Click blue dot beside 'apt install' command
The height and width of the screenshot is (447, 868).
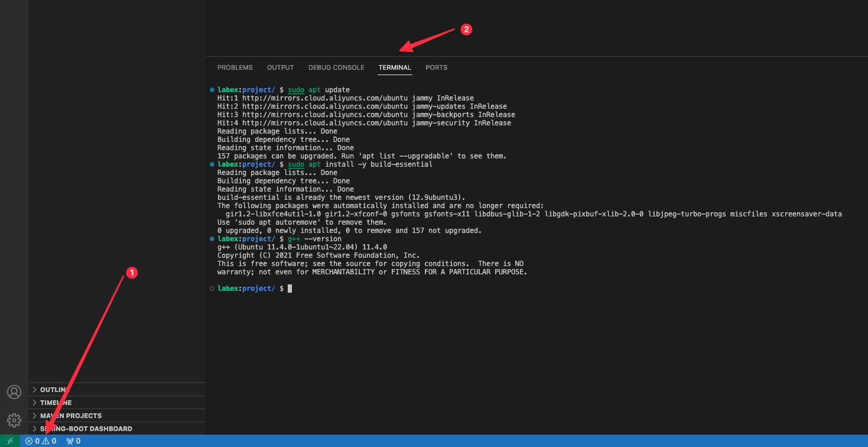click(212, 164)
